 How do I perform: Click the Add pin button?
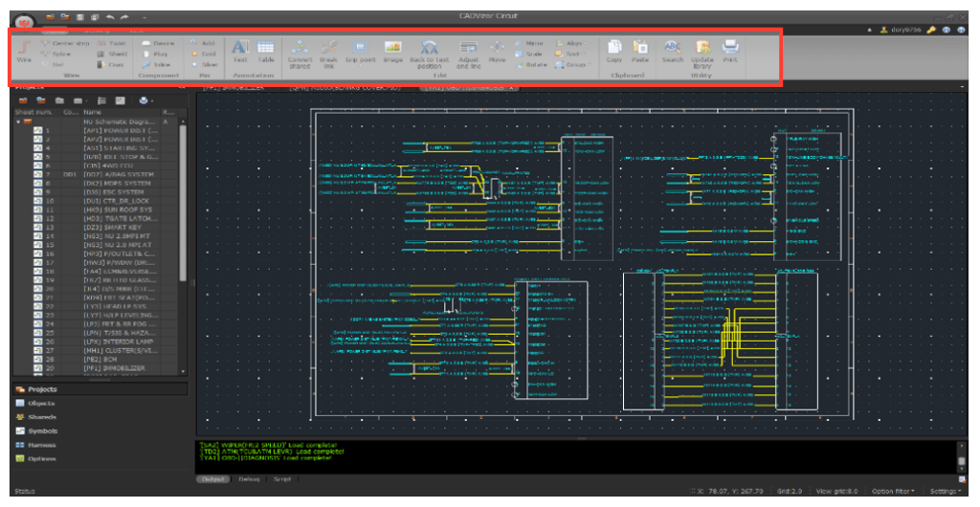[204, 44]
